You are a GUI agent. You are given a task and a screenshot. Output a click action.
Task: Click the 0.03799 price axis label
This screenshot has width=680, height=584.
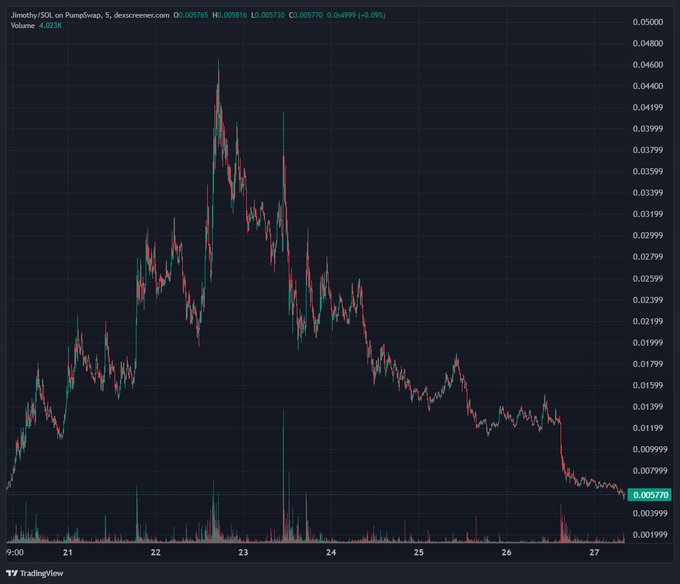point(647,150)
